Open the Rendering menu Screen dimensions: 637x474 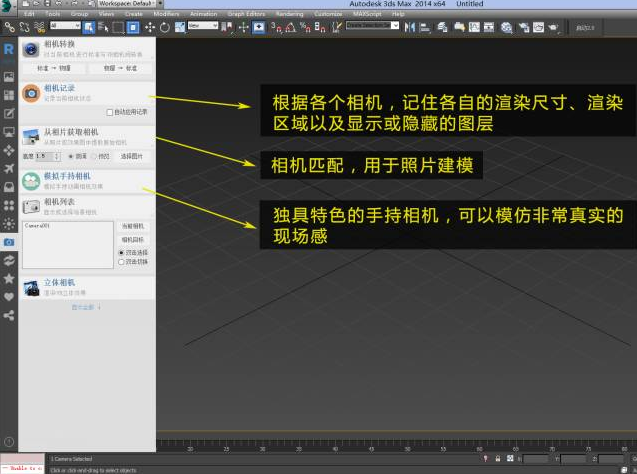point(288,15)
